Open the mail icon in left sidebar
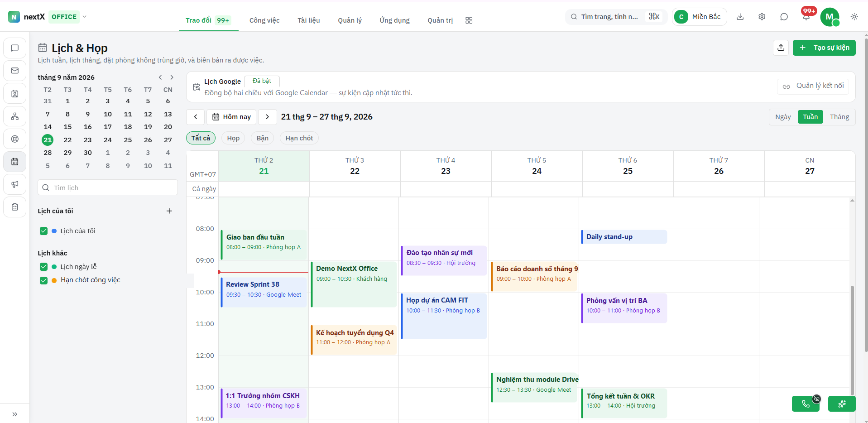Screen dimensions: 868x423 coord(15,71)
